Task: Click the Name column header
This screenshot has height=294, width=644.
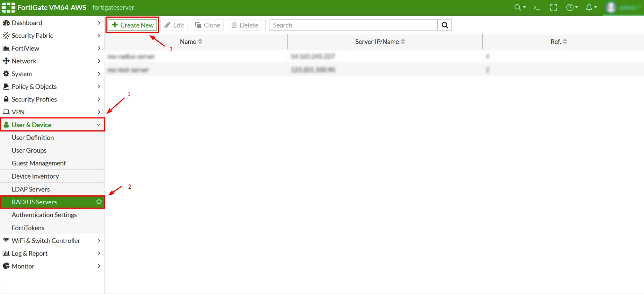Action: coord(196,42)
